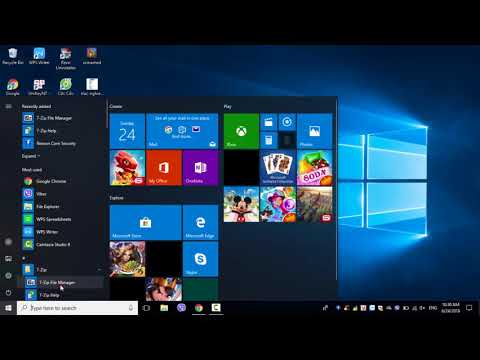Image resolution: width=480 pixels, height=360 pixels.
Task: Open the ENG language indicator in tray
Action: tap(433, 308)
